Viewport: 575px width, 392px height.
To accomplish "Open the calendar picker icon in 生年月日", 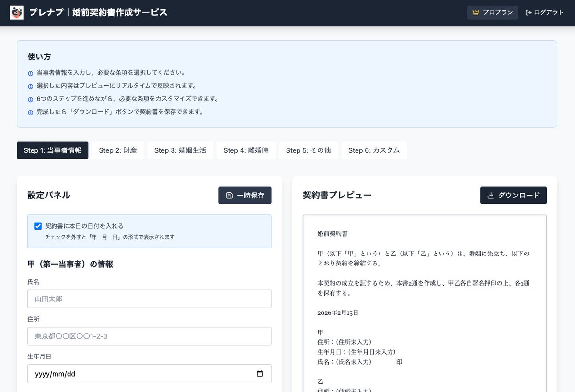I will coord(260,374).
